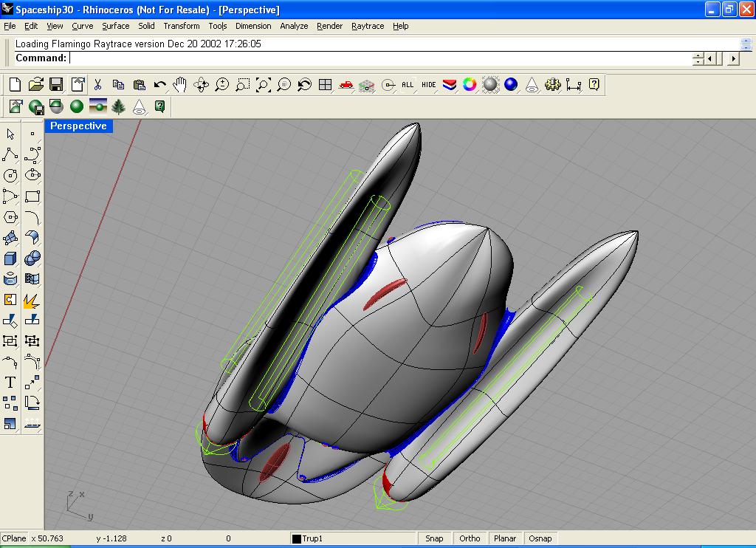
Task: Click in the Command input field
Action: (380, 58)
